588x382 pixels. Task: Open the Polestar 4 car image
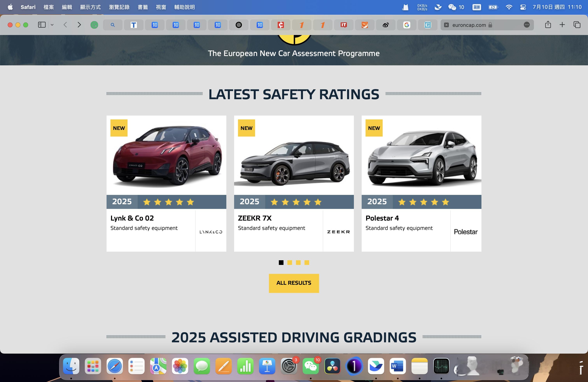pos(422,155)
